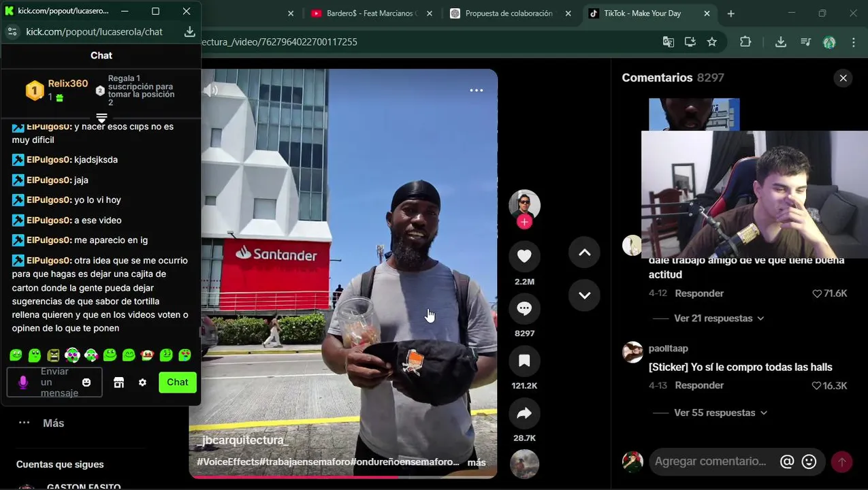Click microphone icon in Kick chat input
Screen dimensions: 868x490
[23, 382]
